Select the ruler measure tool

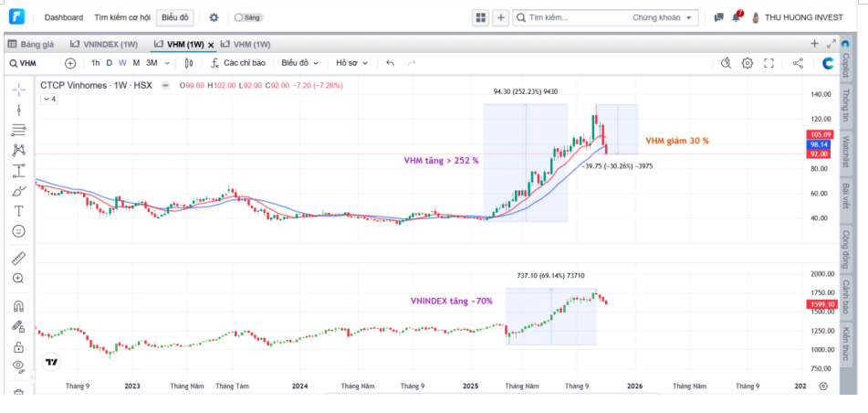click(18, 257)
